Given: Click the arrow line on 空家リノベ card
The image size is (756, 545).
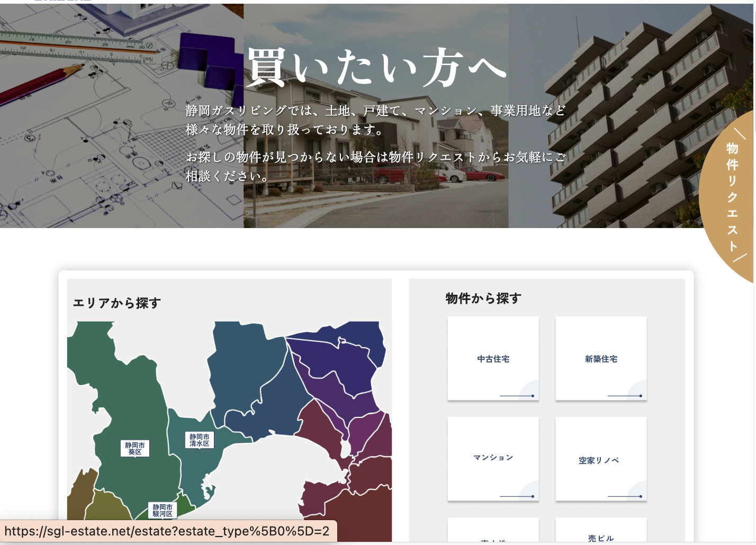Looking at the screenshot, I should click(x=625, y=496).
